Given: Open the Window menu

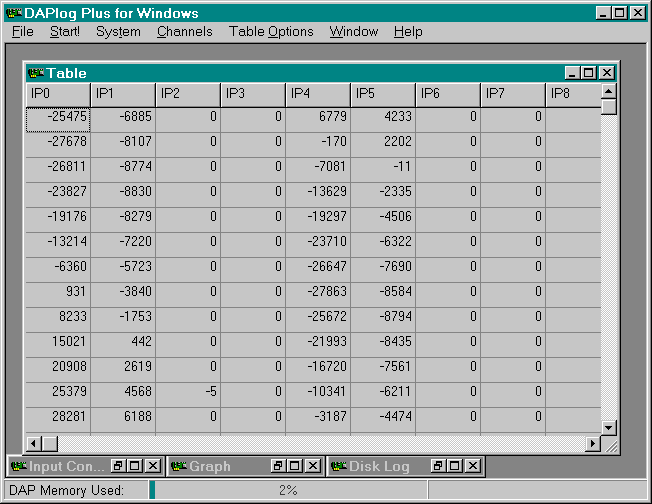Looking at the screenshot, I should (x=353, y=32).
